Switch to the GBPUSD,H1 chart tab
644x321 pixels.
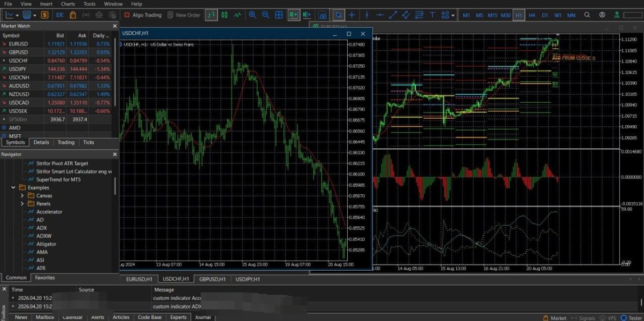[212, 279]
